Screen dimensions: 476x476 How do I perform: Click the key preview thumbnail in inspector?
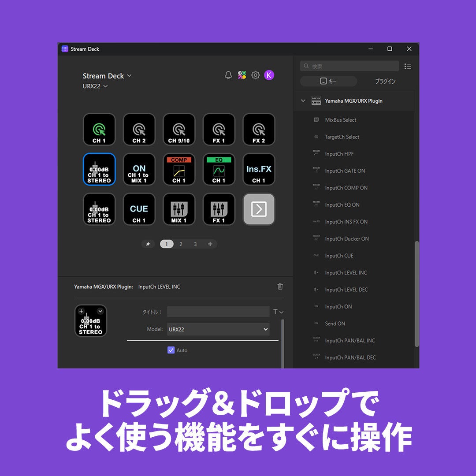tap(91, 321)
